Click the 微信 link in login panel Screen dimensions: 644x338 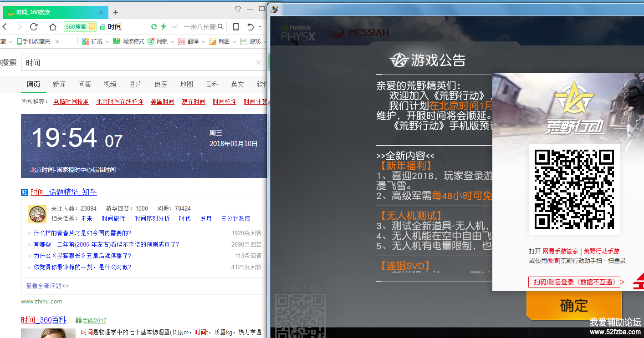(x=553, y=261)
